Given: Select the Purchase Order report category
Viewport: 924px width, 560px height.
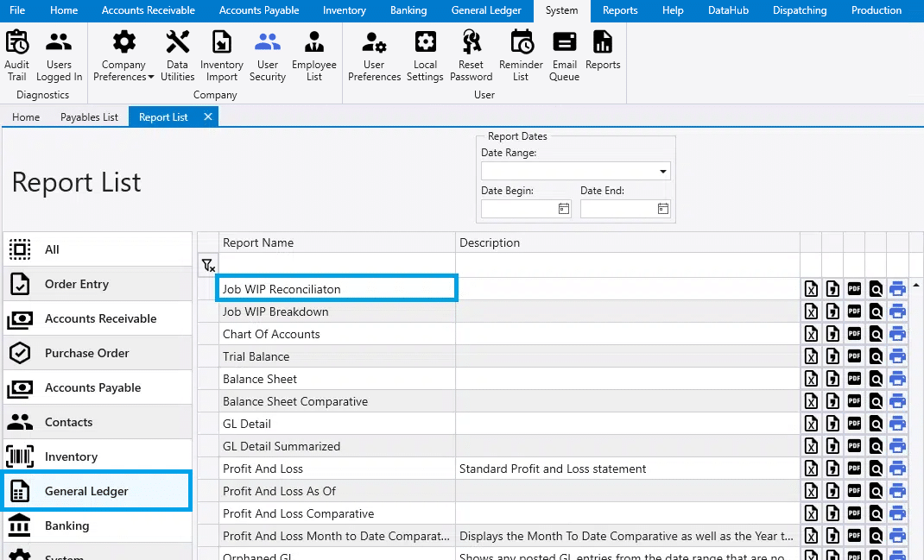Looking at the screenshot, I should pos(98,353).
